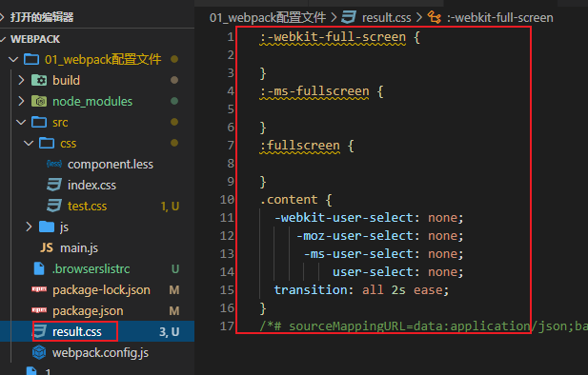588x375 pixels.
Task: Click the CSS icon in the breadcrumb
Action: click(349, 17)
